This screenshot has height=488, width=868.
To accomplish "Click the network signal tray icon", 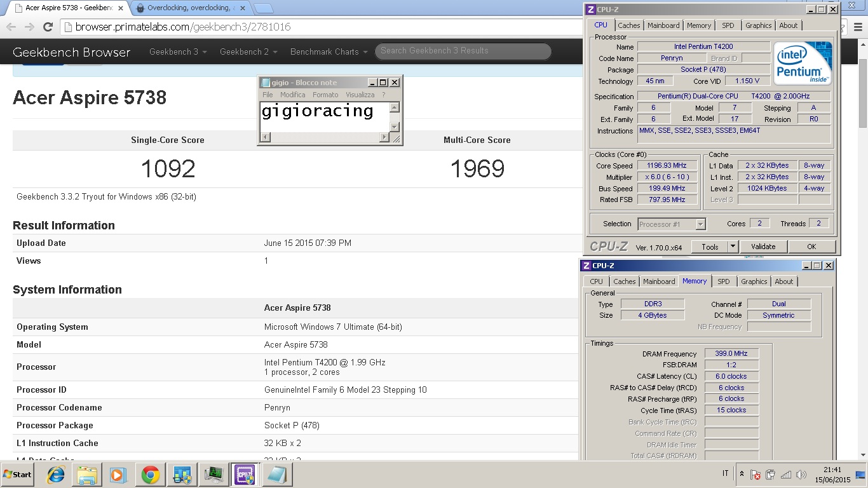I will [x=786, y=475].
